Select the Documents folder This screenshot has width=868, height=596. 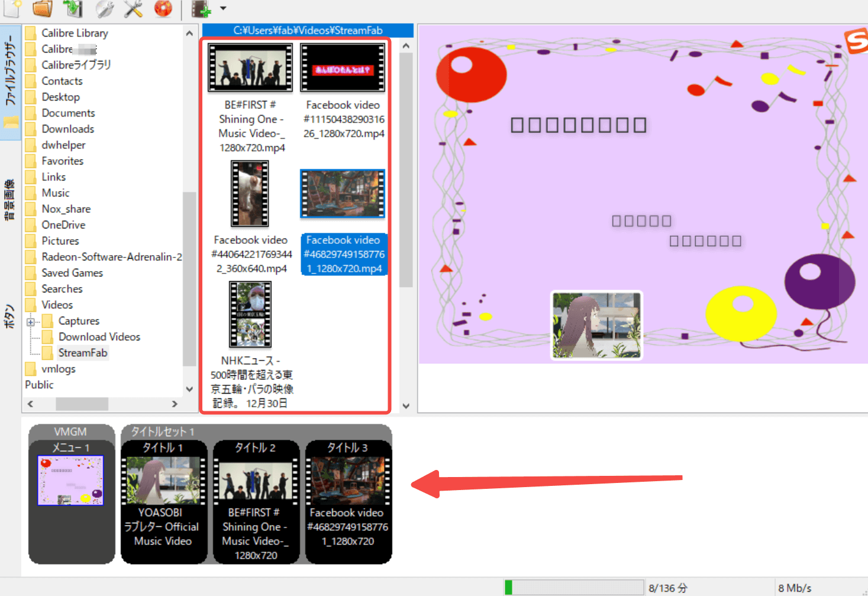68,113
